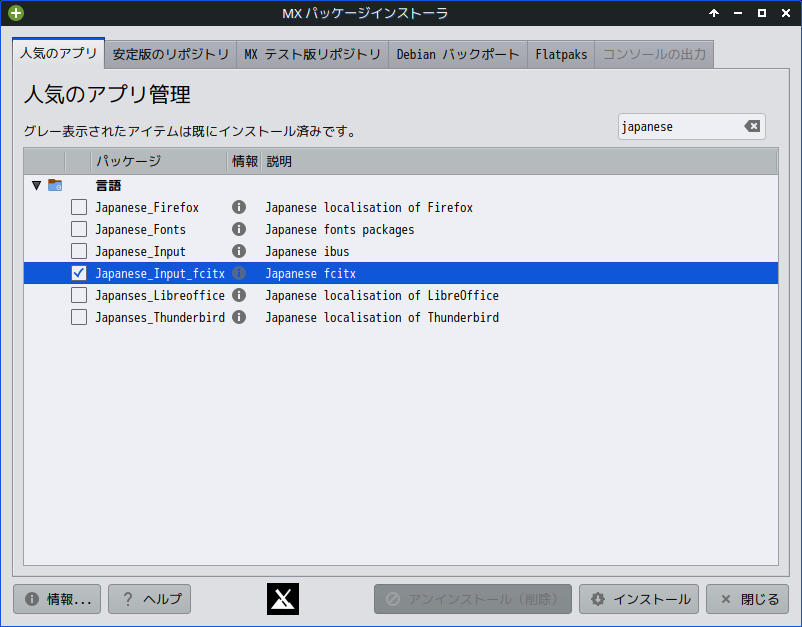This screenshot has height=627, width=802.
Task: Select the 人気のアプリ tab
Action: [x=58, y=53]
